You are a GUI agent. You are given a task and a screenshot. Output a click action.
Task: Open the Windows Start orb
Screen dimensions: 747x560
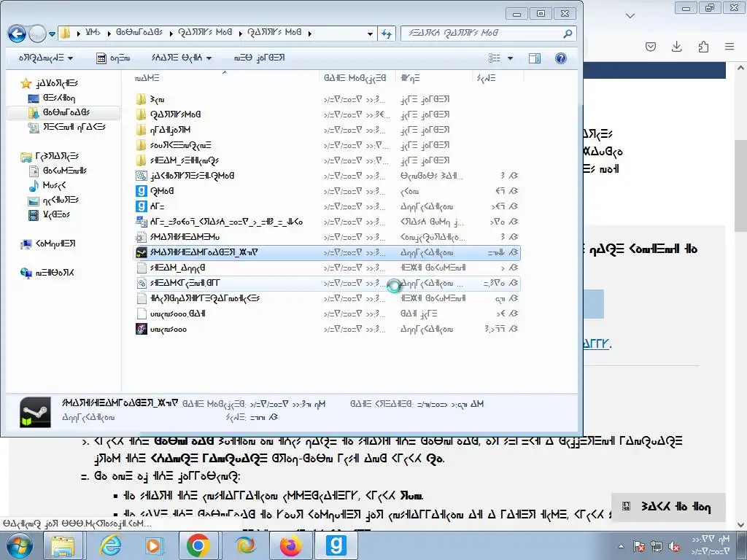point(19,545)
